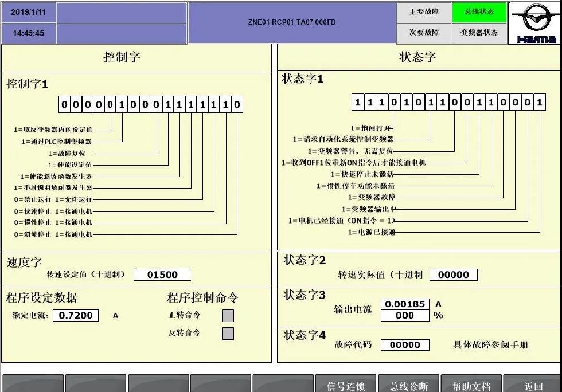This screenshot has height=392, width=562.
Task: Select the 转速实际值 field showing 00000
Action: 453,275
